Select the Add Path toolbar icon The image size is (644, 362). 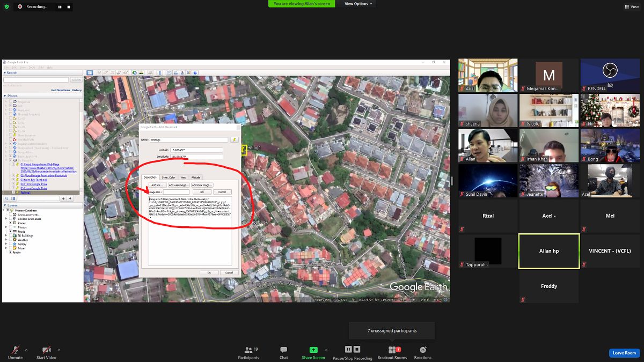click(x=113, y=72)
